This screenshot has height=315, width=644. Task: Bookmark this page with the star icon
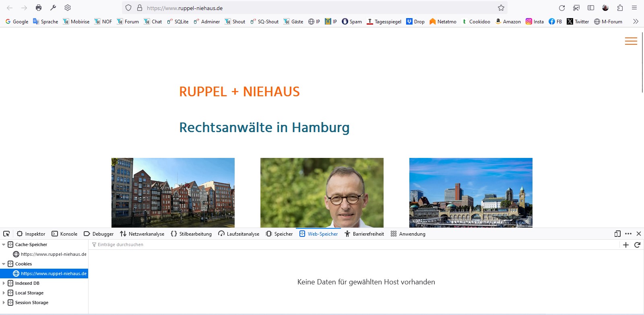[x=501, y=8]
